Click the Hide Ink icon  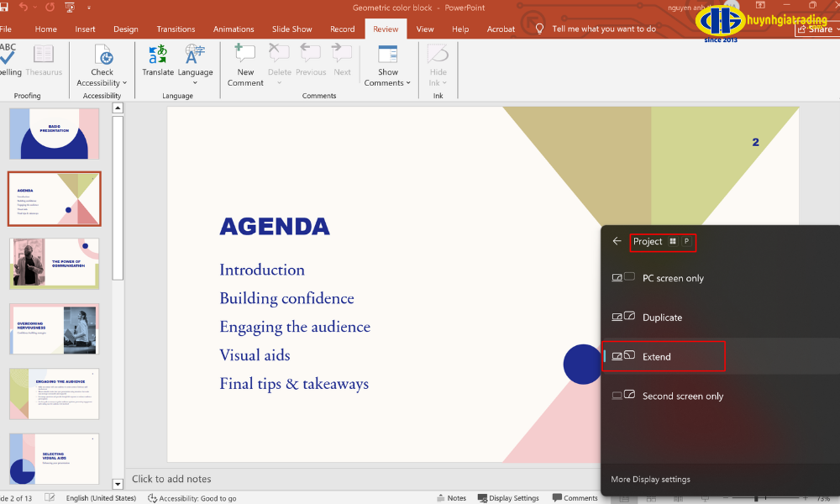pyautogui.click(x=438, y=55)
